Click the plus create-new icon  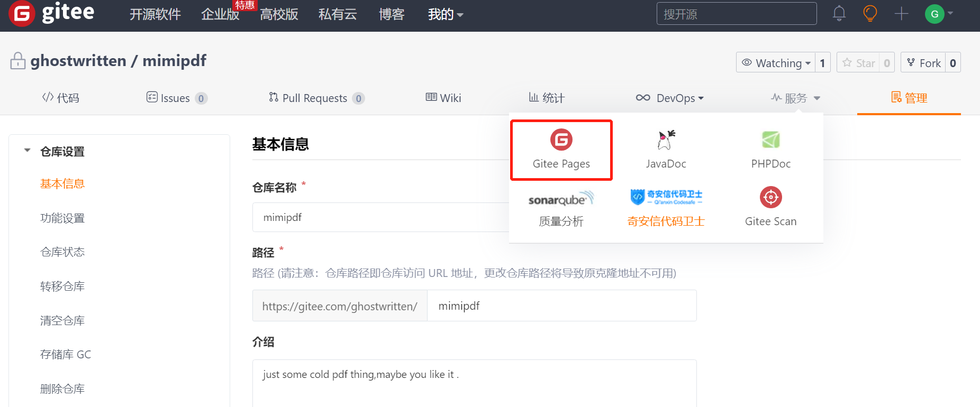901,14
